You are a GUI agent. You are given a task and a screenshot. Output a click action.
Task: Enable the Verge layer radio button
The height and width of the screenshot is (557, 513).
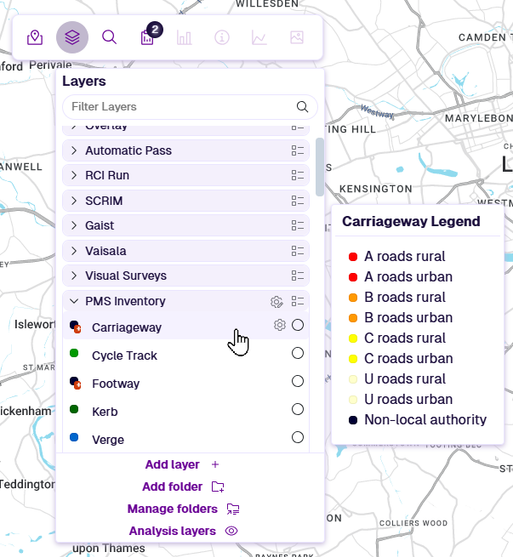click(298, 437)
